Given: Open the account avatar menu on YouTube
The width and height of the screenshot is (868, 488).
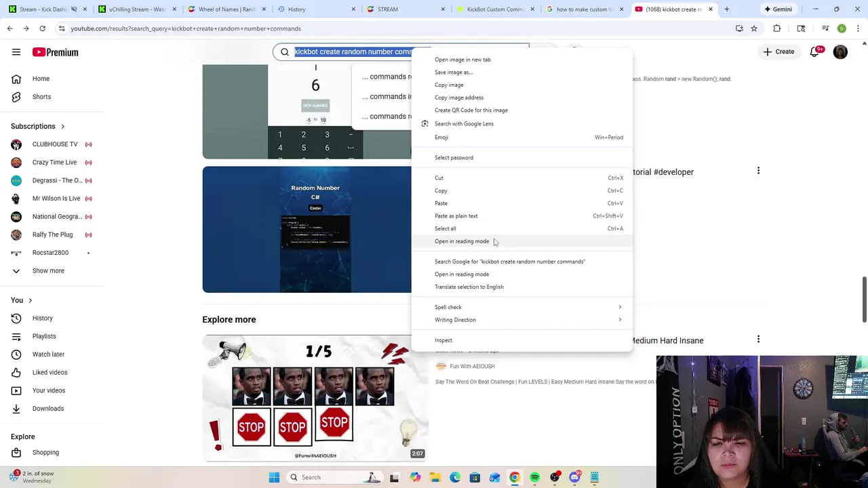Looking at the screenshot, I should click(840, 52).
